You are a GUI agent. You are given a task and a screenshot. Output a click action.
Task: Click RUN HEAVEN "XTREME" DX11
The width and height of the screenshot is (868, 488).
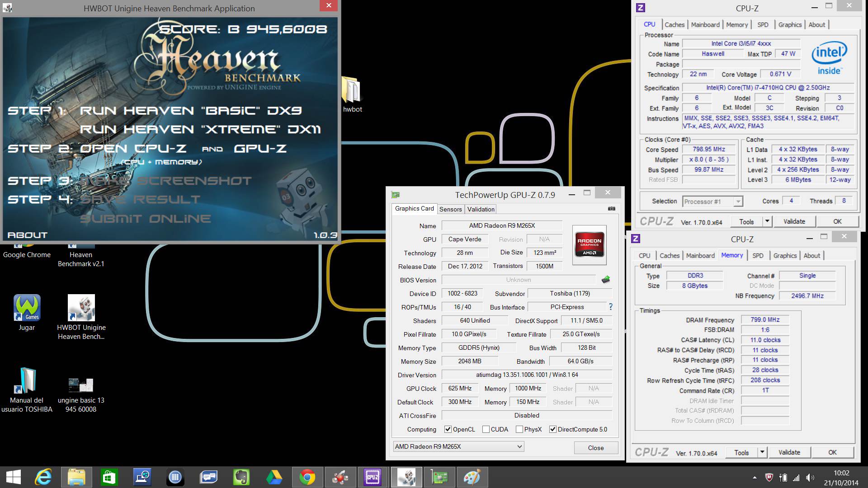coord(200,130)
